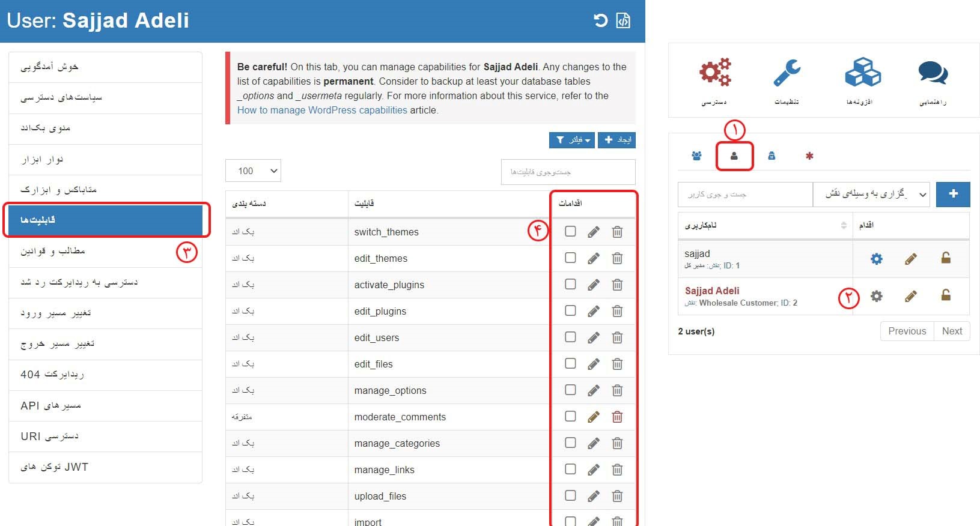This screenshot has height=526, width=980.
Task: Select the Sajjad Adeli username in users list
Action: pos(712,291)
